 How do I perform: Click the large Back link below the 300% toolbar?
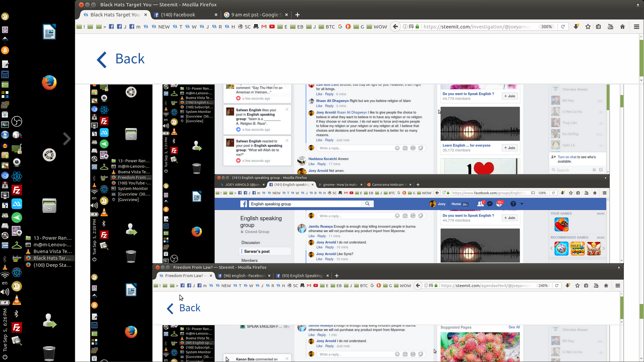click(x=121, y=59)
